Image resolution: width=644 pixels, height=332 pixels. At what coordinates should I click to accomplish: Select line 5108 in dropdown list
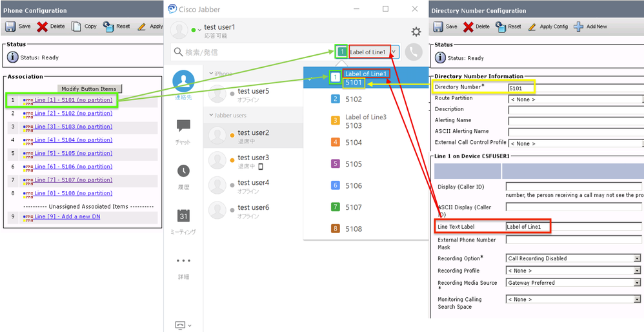tap(366, 229)
